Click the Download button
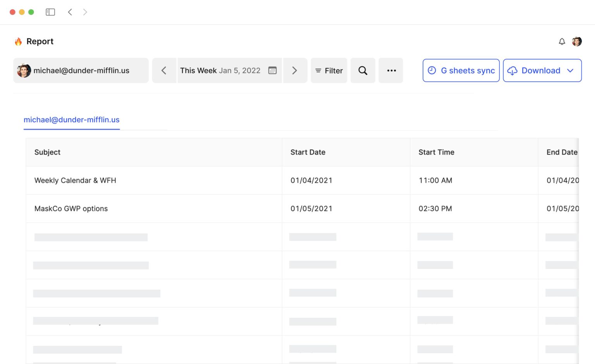 coord(542,70)
